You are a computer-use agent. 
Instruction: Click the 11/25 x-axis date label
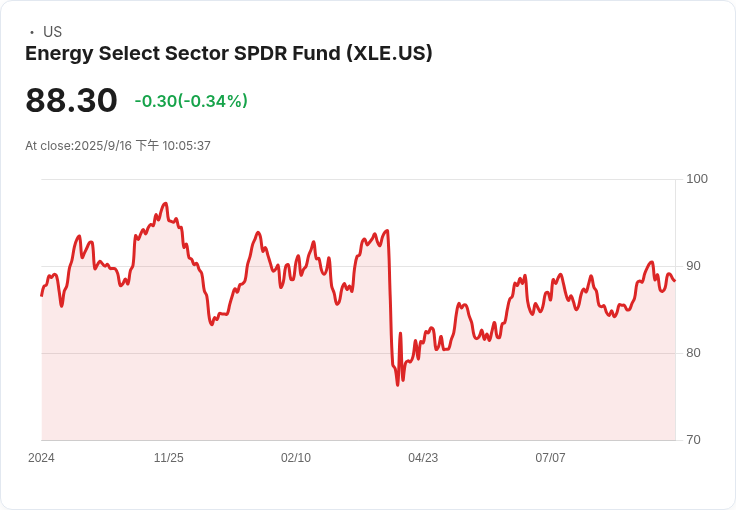[169, 457]
